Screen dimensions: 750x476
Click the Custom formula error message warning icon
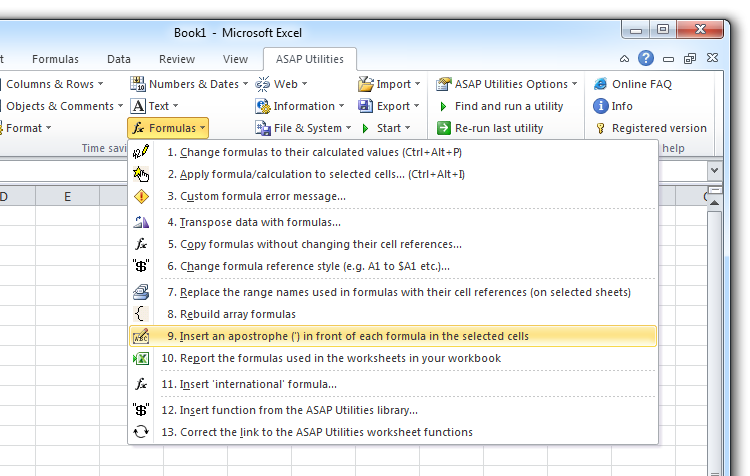click(141, 196)
